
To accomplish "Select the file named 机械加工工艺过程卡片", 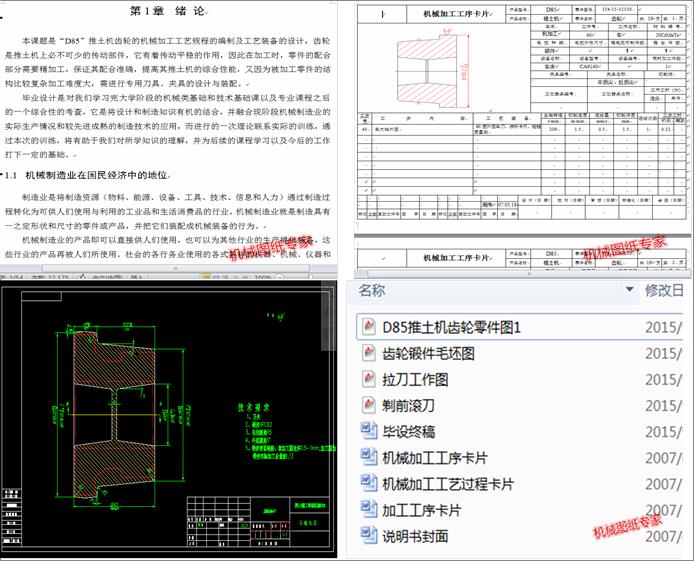I will pyautogui.click(x=447, y=484).
